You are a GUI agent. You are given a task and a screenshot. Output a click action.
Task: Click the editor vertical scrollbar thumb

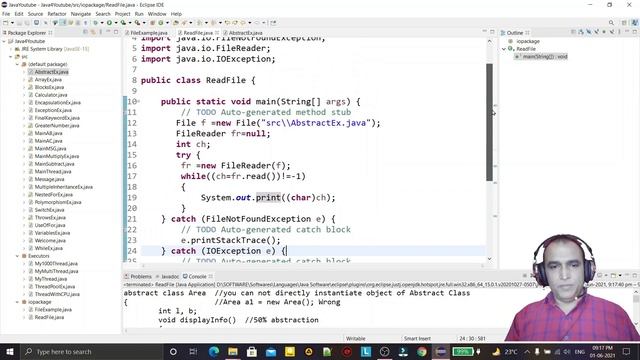coord(489,122)
